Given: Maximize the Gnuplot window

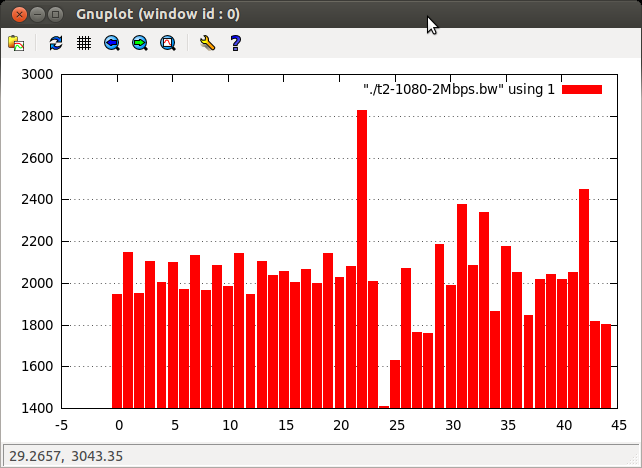Looking at the screenshot, I should click(56, 15).
